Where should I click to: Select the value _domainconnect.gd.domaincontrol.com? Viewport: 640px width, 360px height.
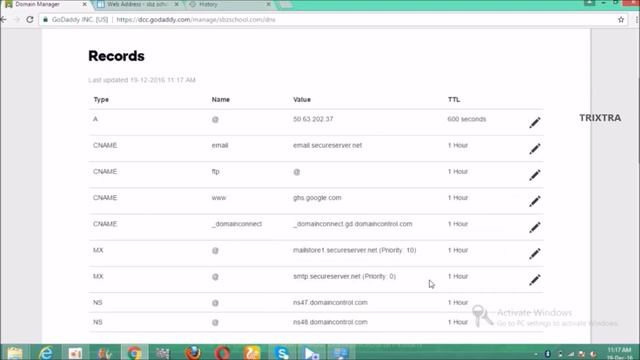(353, 224)
